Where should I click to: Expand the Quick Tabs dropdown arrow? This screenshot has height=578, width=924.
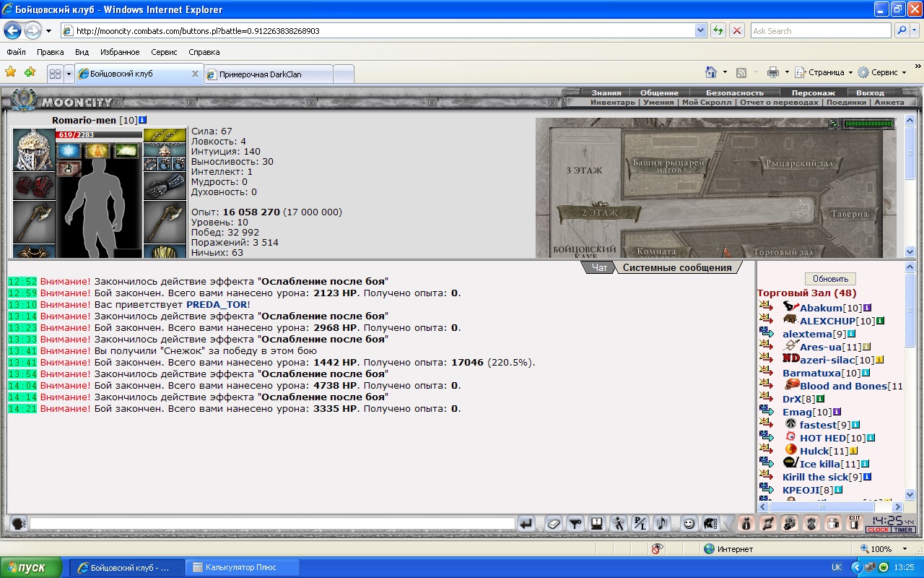click(69, 74)
